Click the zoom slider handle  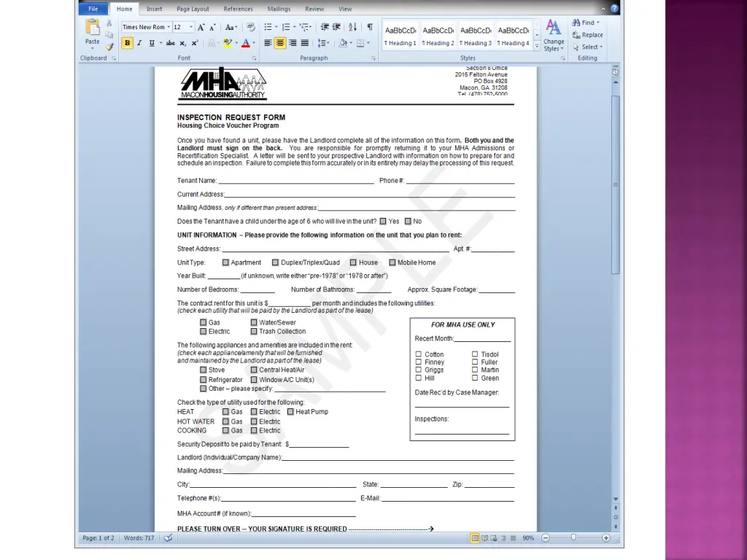(x=573, y=538)
